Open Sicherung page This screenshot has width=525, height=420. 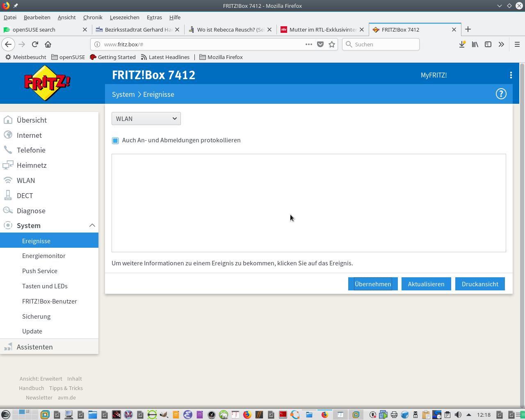[x=37, y=316]
